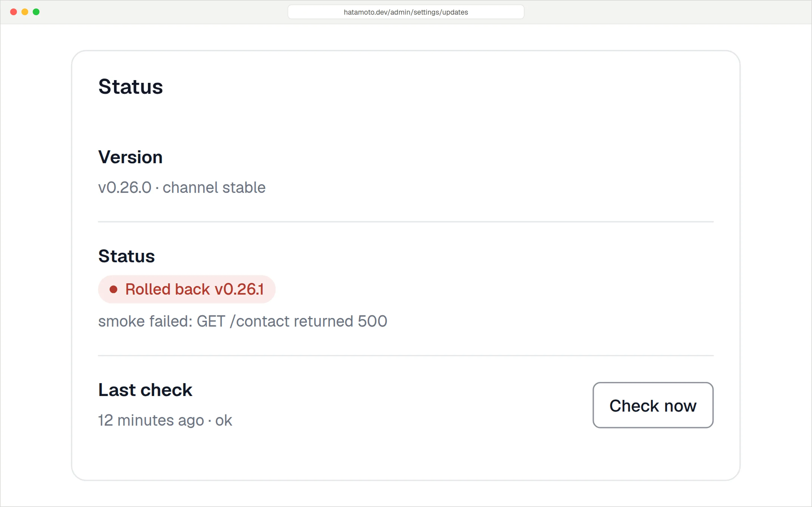This screenshot has height=507, width=812.
Task: Click the Version section heading
Action: coord(130,157)
